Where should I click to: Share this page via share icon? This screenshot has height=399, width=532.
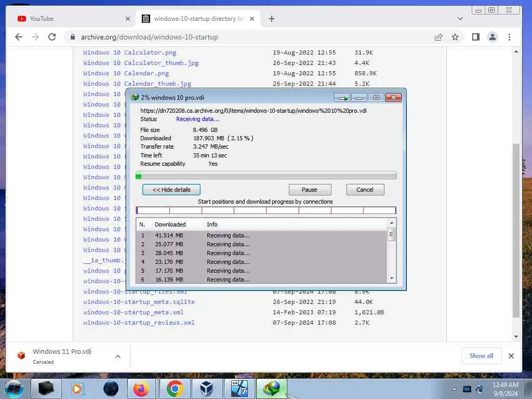[438, 37]
